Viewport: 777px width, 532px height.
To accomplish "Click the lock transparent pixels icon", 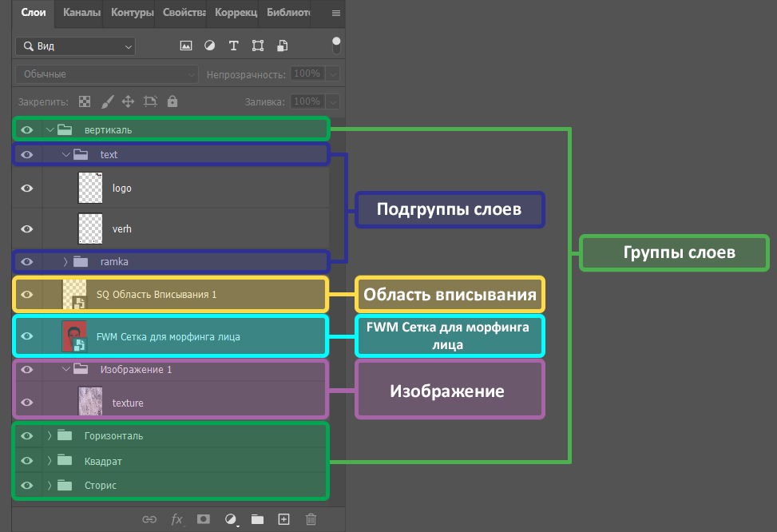I will click(85, 102).
